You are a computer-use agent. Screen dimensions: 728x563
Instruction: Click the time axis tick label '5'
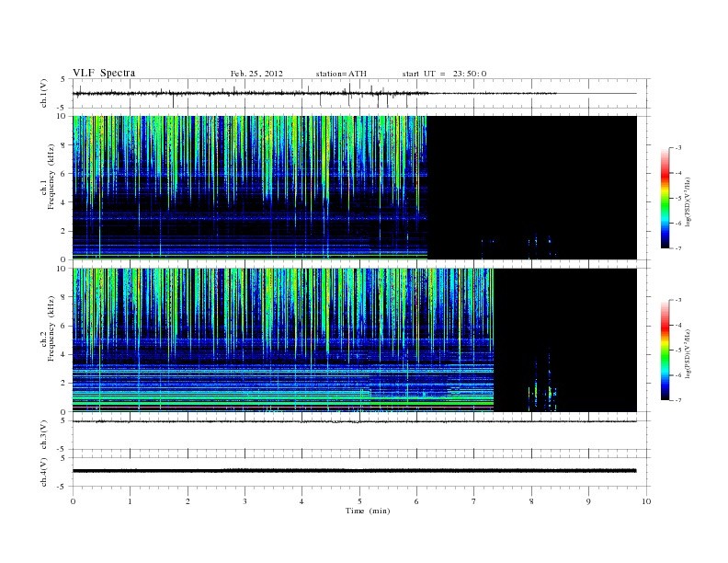[x=359, y=501]
